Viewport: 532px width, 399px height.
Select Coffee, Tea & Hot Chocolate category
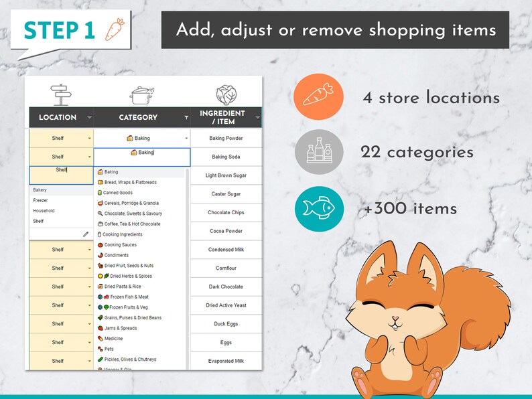(140, 224)
